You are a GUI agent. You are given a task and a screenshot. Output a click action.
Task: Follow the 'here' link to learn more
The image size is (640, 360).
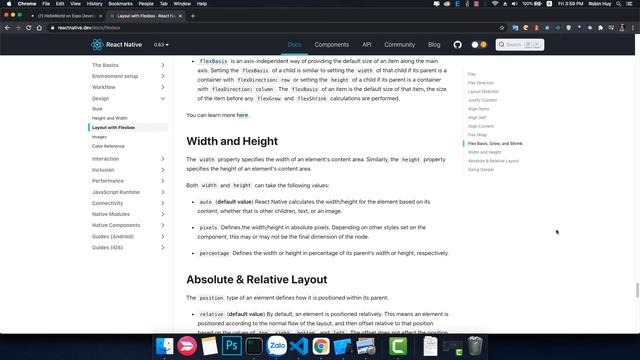pos(242,115)
